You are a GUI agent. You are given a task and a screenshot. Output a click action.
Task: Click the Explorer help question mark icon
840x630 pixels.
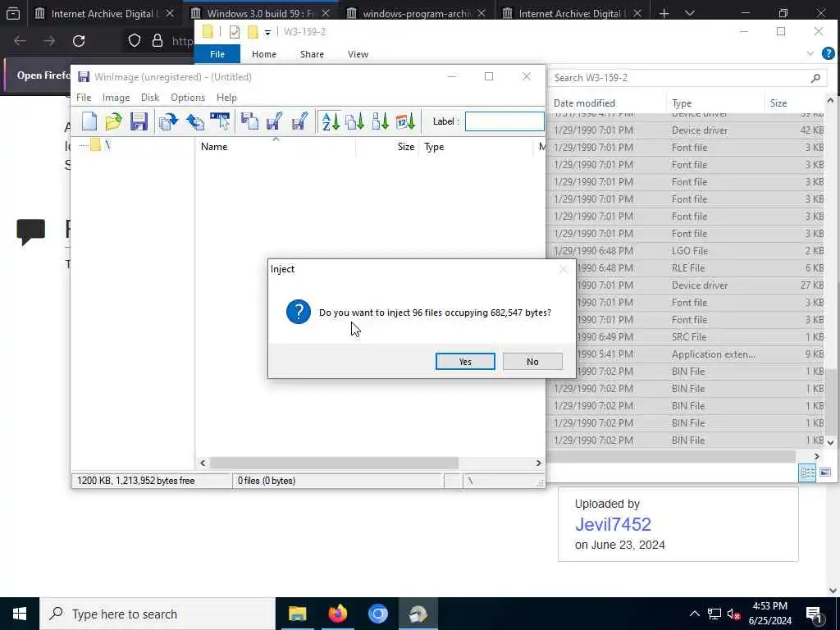[x=828, y=53]
